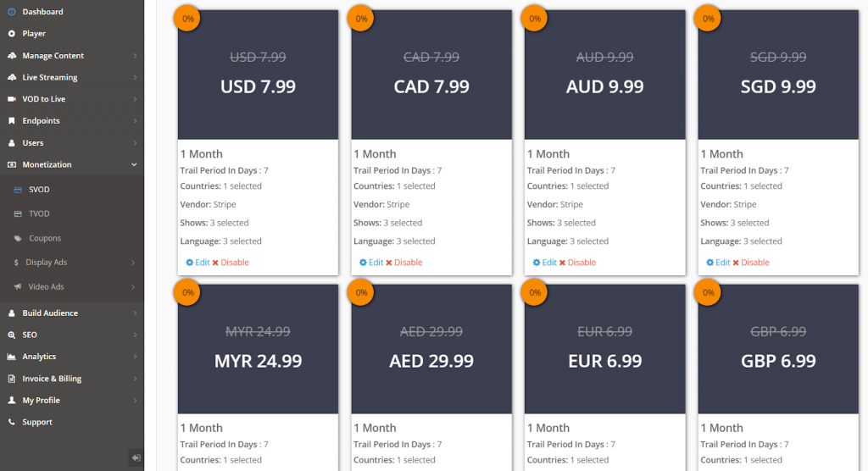Click the Endpoints bookmark icon
The width and height of the screenshot is (868, 471).
coord(12,120)
